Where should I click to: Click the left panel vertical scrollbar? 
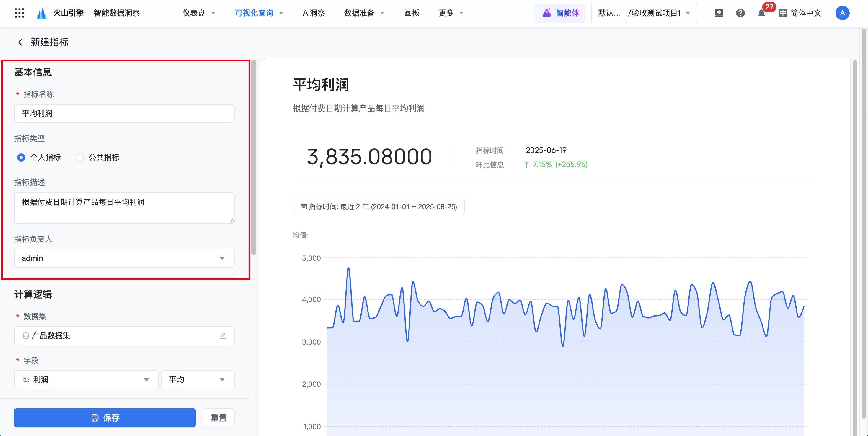tap(253, 158)
